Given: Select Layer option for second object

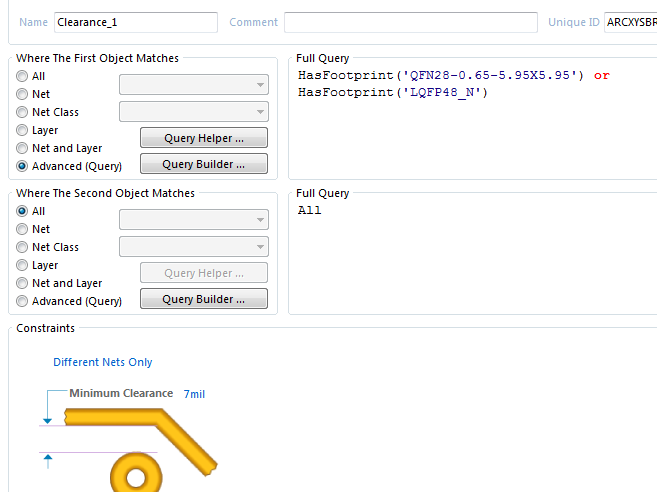Looking at the screenshot, I should (x=22, y=265).
